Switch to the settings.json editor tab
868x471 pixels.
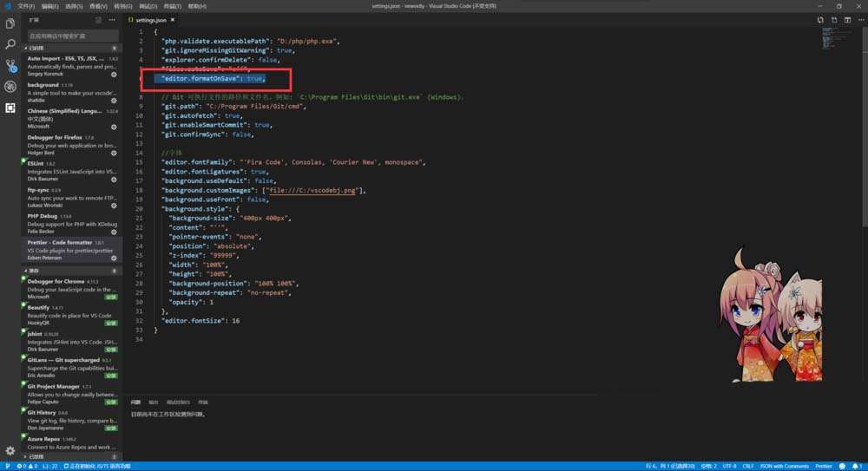click(150, 19)
